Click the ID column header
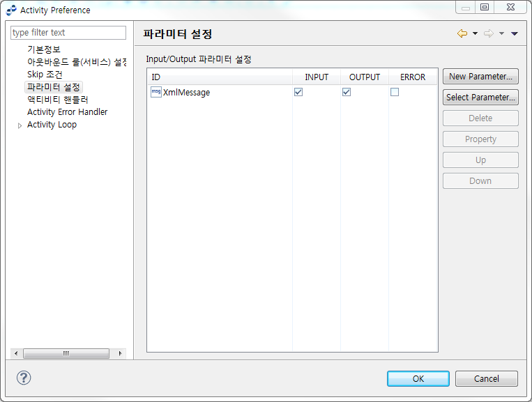 pos(220,77)
